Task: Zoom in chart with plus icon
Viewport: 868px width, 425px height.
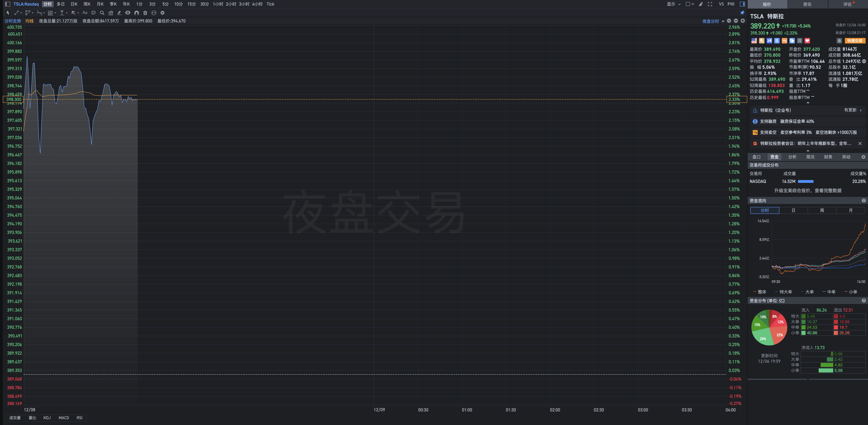Action: [743, 21]
